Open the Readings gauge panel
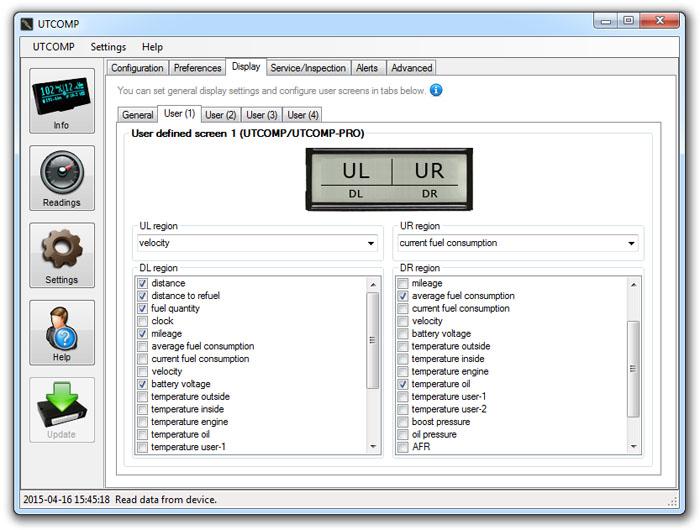The image size is (700, 530). pos(62,178)
